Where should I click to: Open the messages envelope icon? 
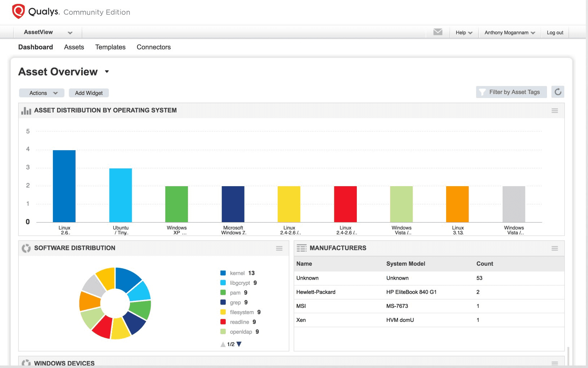pos(437,32)
